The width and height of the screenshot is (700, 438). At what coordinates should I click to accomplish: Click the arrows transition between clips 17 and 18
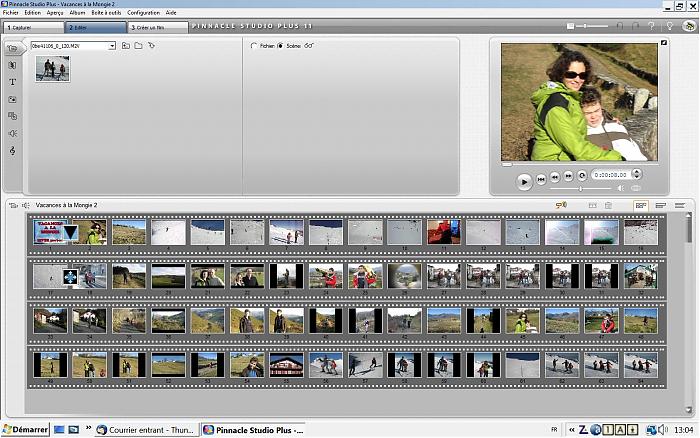(70, 277)
